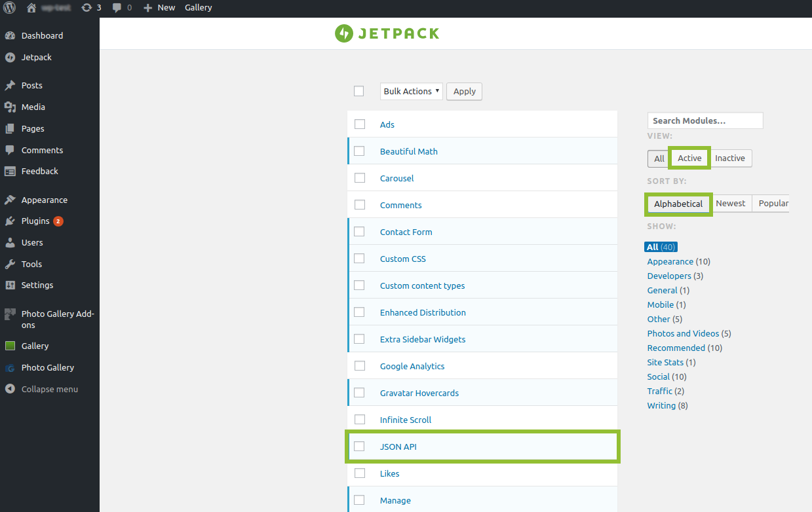Viewport: 812px width, 512px height.
Task: Click the Posts pin icon
Action: [x=10, y=85]
